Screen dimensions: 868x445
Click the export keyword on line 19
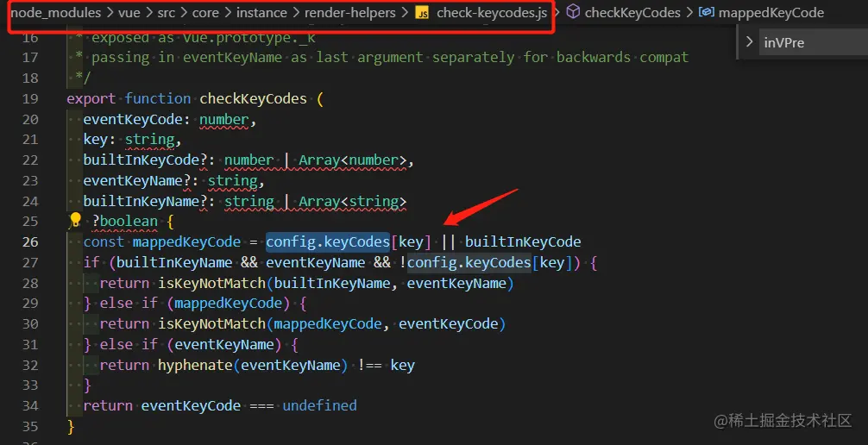coord(91,99)
